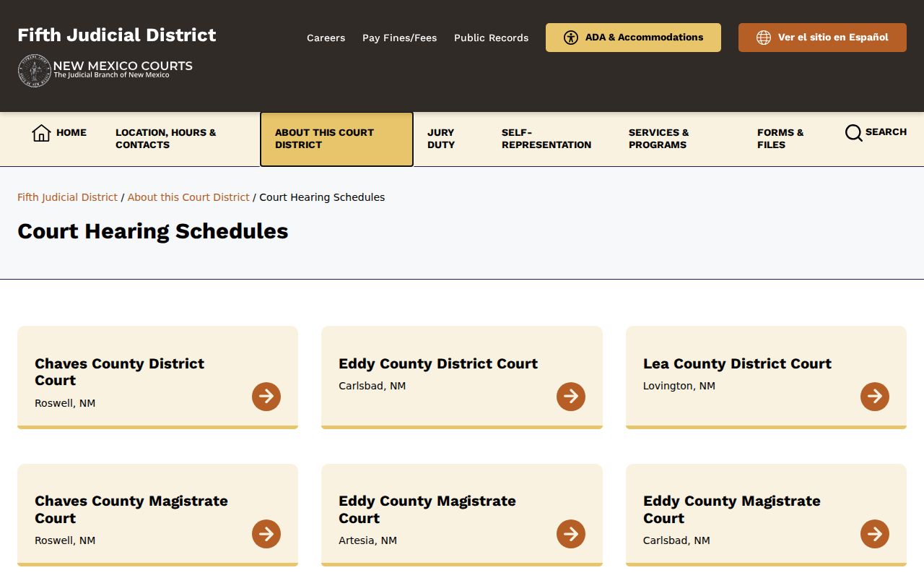Open Forms & Files menu
The width and height of the screenshot is (924, 578).
pyautogui.click(x=780, y=139)
